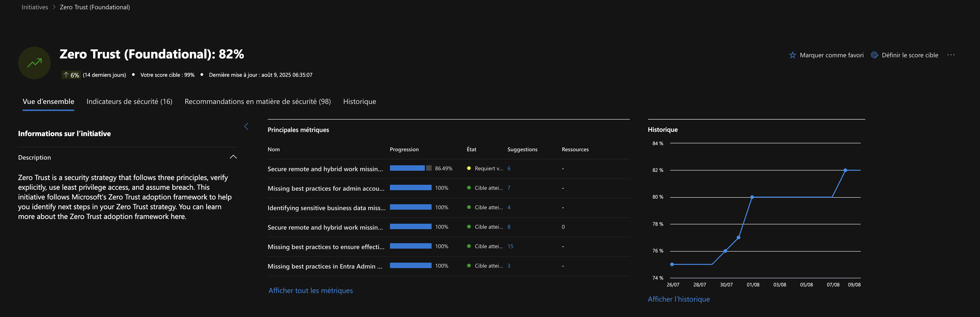This screenshot has width=980, height=317.
Task: Click the star icon to mark as favorite
Action: 792,55
